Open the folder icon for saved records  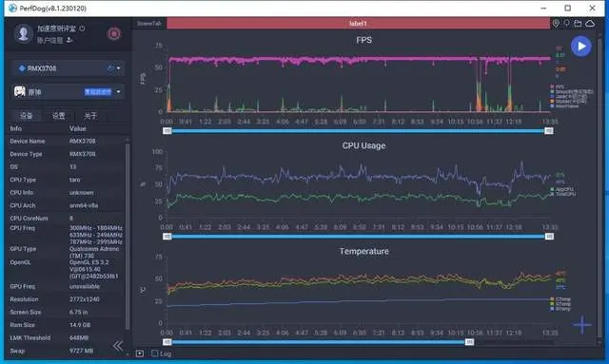pos(578,23)
